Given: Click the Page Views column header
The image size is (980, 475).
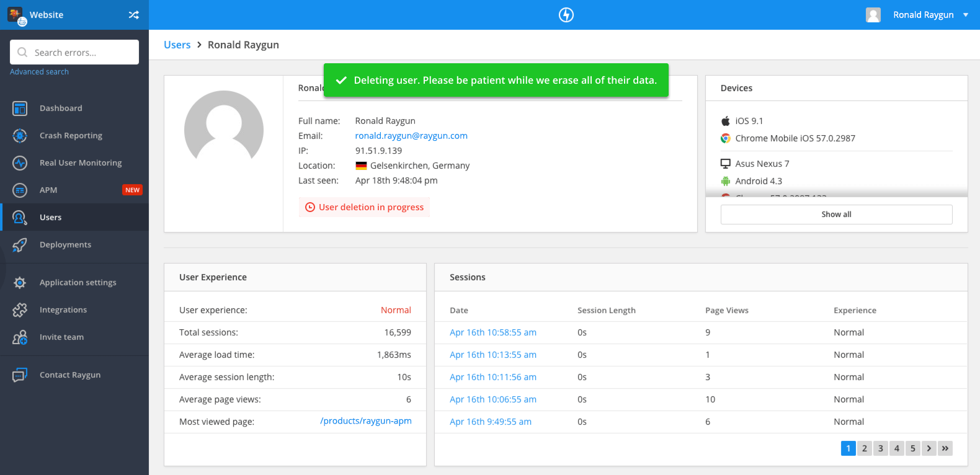Looking at the screenshot, I should (x=727, y=310).
